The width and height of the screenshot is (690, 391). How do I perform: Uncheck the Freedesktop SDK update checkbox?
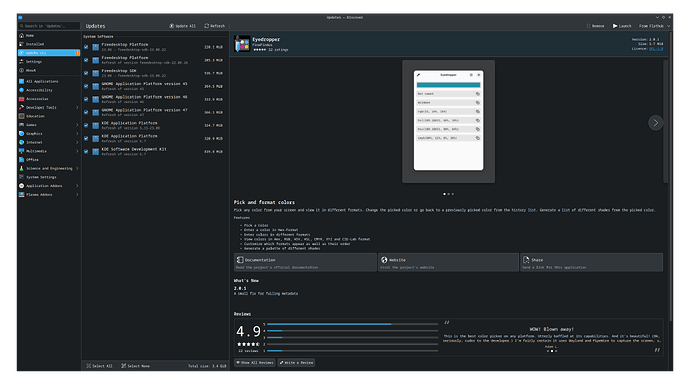(x=86, y=73)
